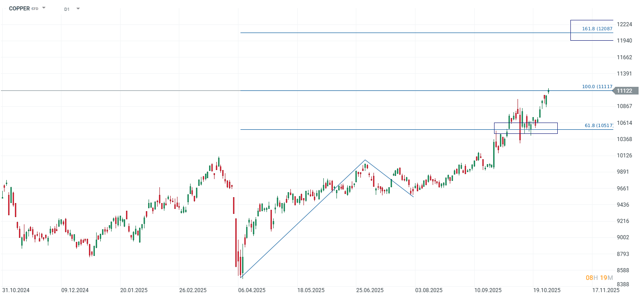The height and width of the screenshot is (298, 644).
Task: Click the 12224 price axis label
Action: [624, 24]
